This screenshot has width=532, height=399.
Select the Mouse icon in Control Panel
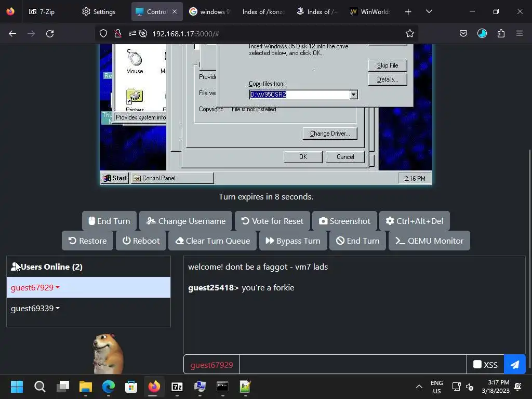click(135, 61)
